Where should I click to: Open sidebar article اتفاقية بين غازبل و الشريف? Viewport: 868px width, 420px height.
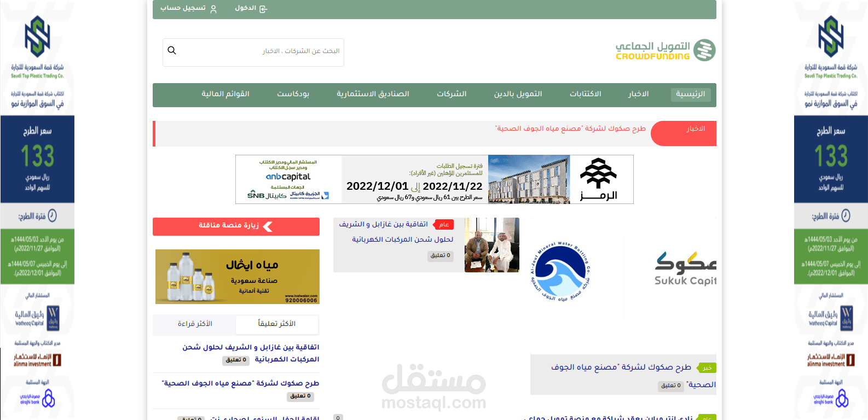pos(251,353)
